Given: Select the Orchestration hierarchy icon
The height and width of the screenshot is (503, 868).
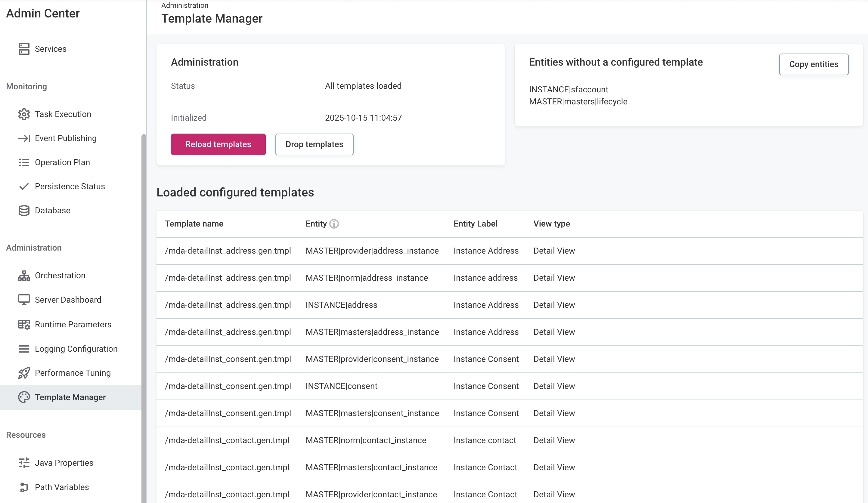Looking at the screenshot, I should [24, 276].
